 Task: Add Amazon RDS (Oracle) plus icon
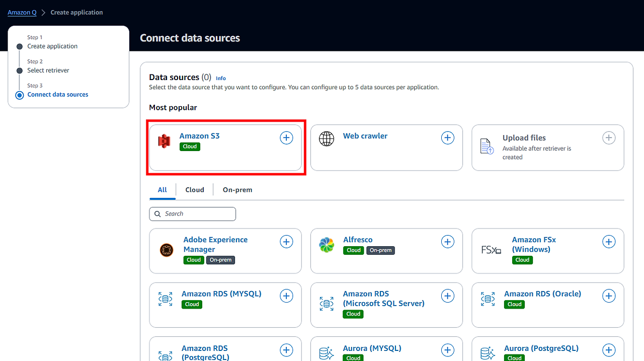609,296
